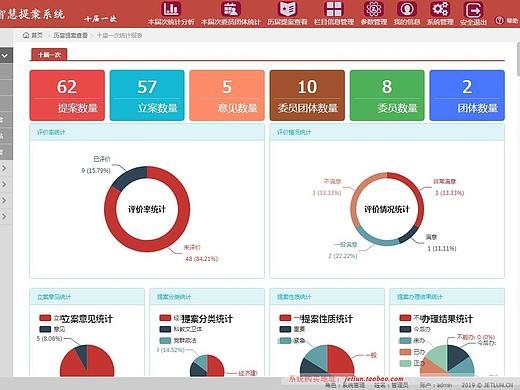Expand first right-chevron sidebar item
This screenshot has width=520, height=390.
click(x=4, y=168)
